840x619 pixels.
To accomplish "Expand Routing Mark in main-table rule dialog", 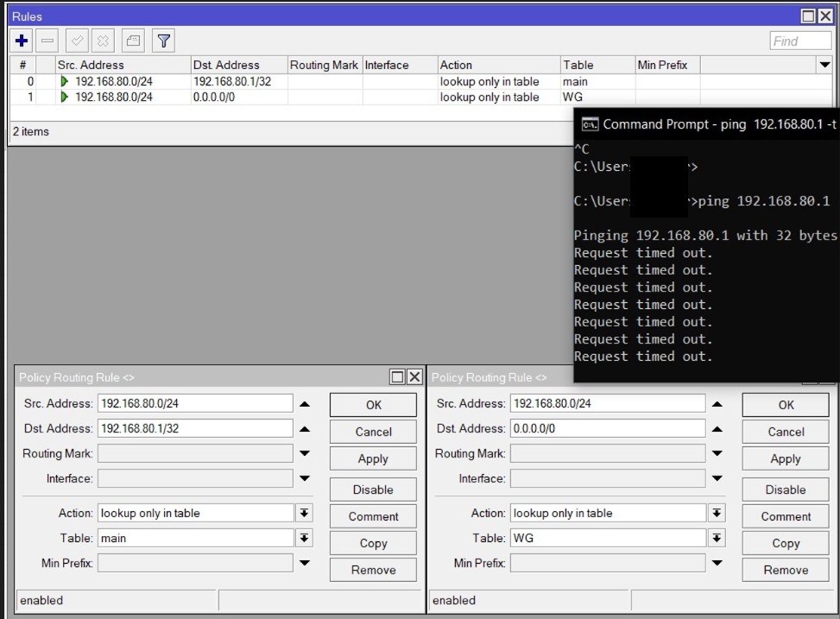I will pyautogui.click(x=305, y=453).
